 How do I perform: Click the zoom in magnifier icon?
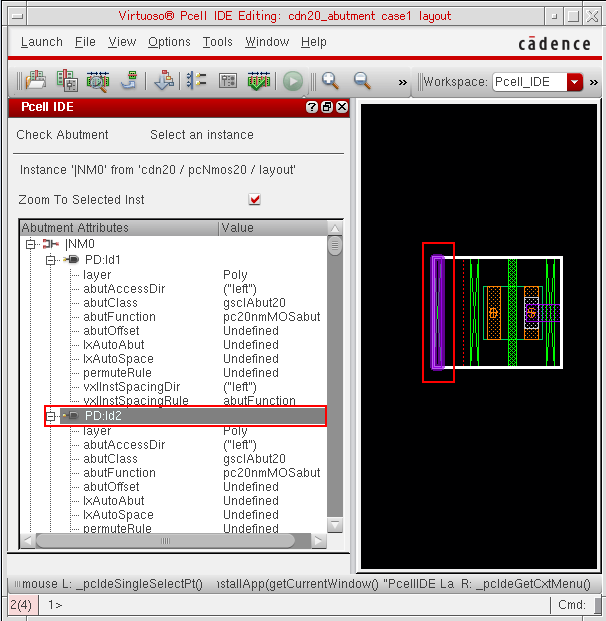click(329, 81)
